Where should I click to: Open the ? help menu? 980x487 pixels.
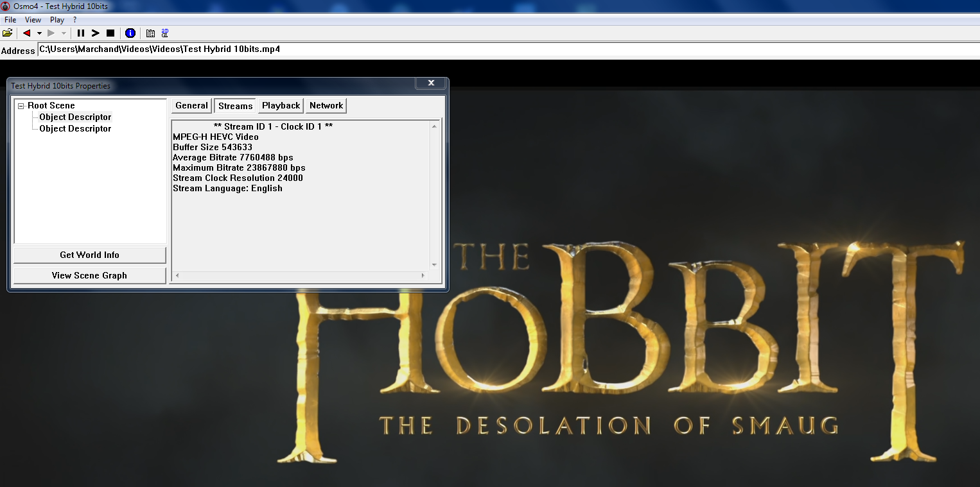pos(75,20)
